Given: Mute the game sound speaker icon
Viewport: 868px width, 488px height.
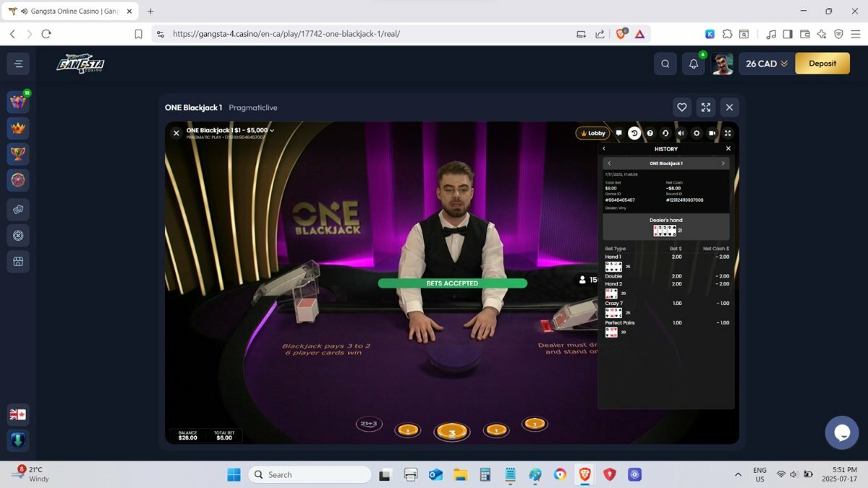Looking at the screenshot, I should (x=681, y=133).
